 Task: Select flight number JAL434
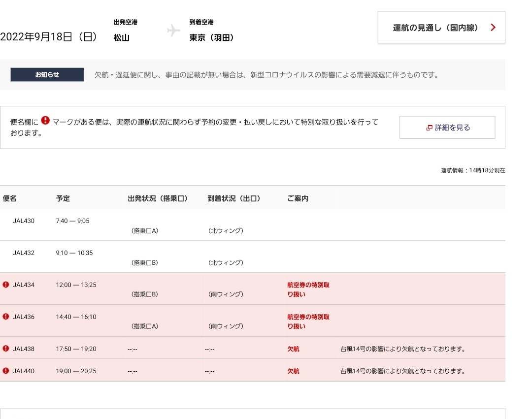click(x=24, y=285)
